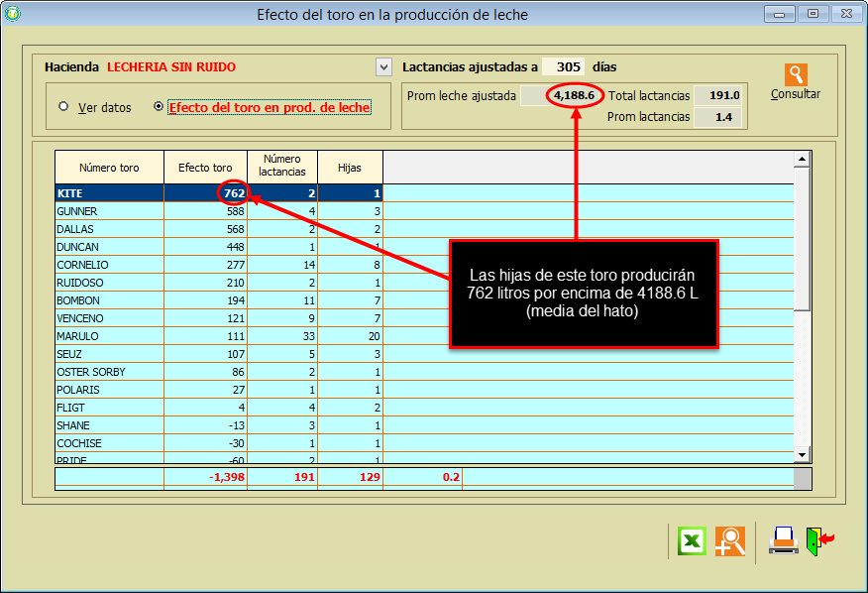This screenshot has width=868, height=593.
Task: Click the orange search preview icon
Action: (729, 541)
